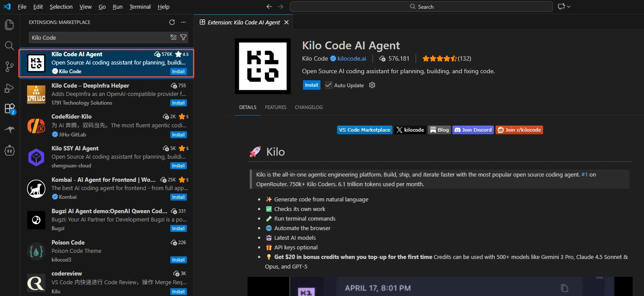Refresh the Extensions Marketplace list
644x296 pixels.
[x=172, y=22]
